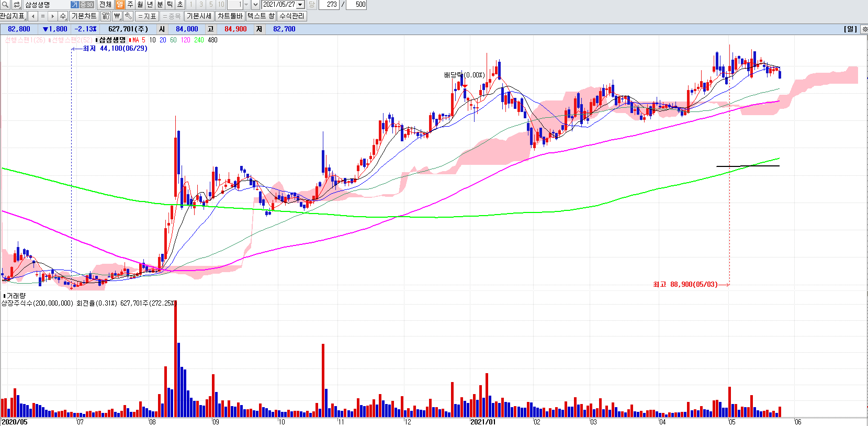Click 최고 88,900(05/03) annotation
Viewport: 868px width, 426px height.
click(x=685, y=284)
